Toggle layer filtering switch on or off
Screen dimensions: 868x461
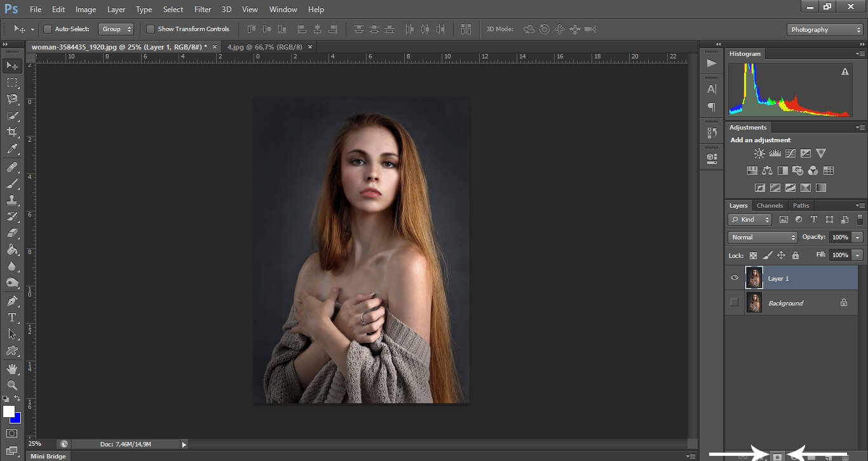click(860, 220)
